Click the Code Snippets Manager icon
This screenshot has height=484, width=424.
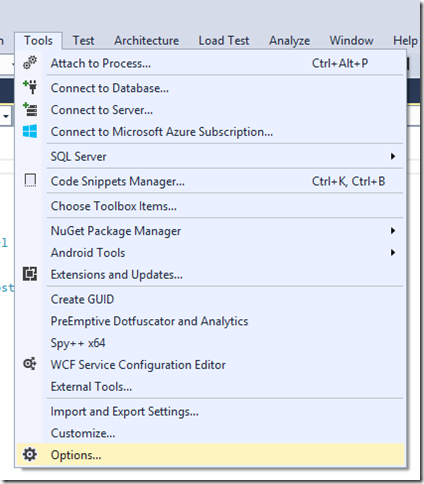click(x=30, y=180)
